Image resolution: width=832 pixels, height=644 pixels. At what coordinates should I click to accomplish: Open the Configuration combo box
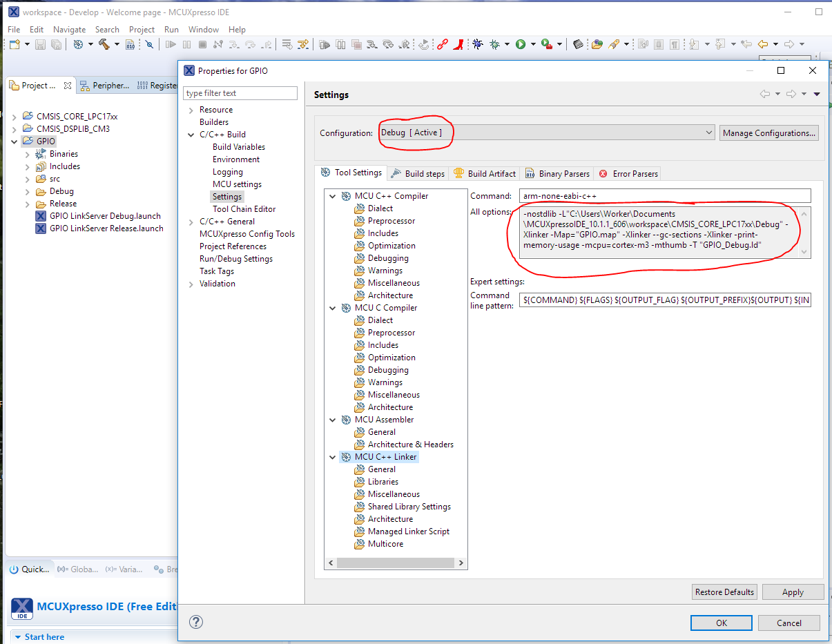pyautogui.click(x=547, y=132)
